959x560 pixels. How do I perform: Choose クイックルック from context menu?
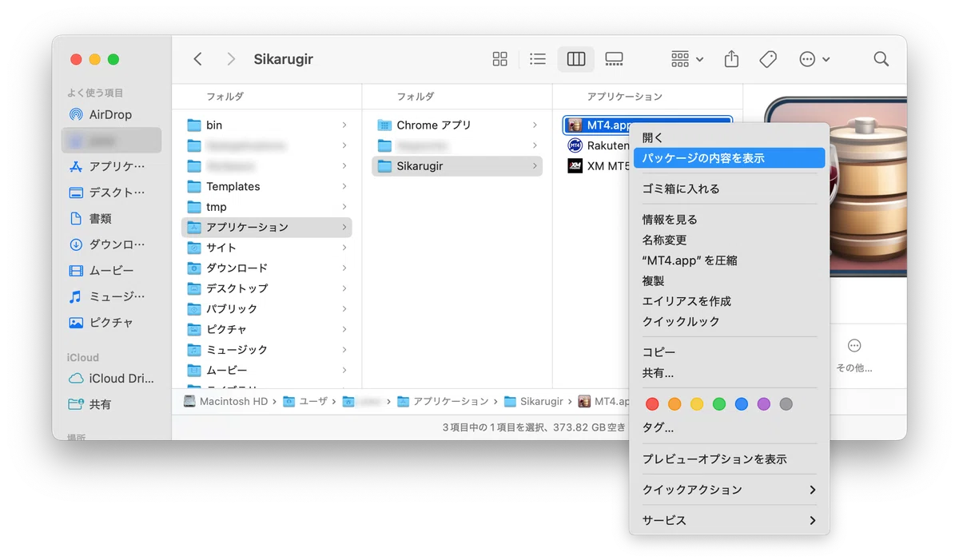click(x=729, y=321)
